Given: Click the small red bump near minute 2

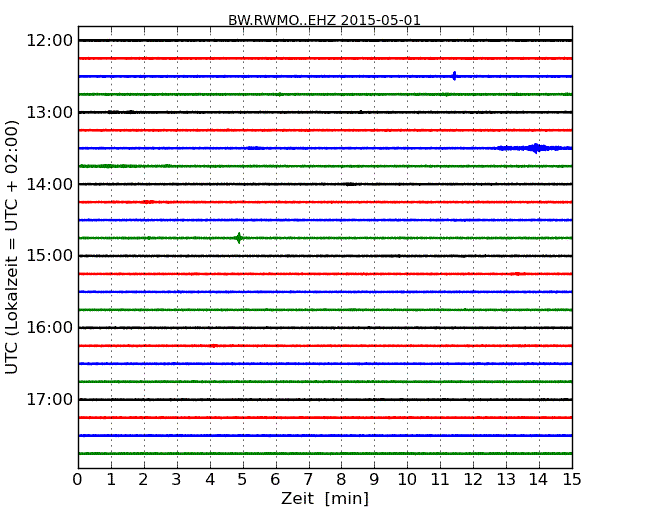Looking at the screenshot, I should pos(148,202).
